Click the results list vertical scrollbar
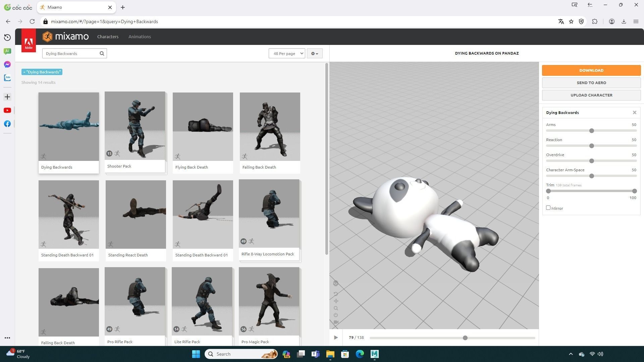 [326, 159]
